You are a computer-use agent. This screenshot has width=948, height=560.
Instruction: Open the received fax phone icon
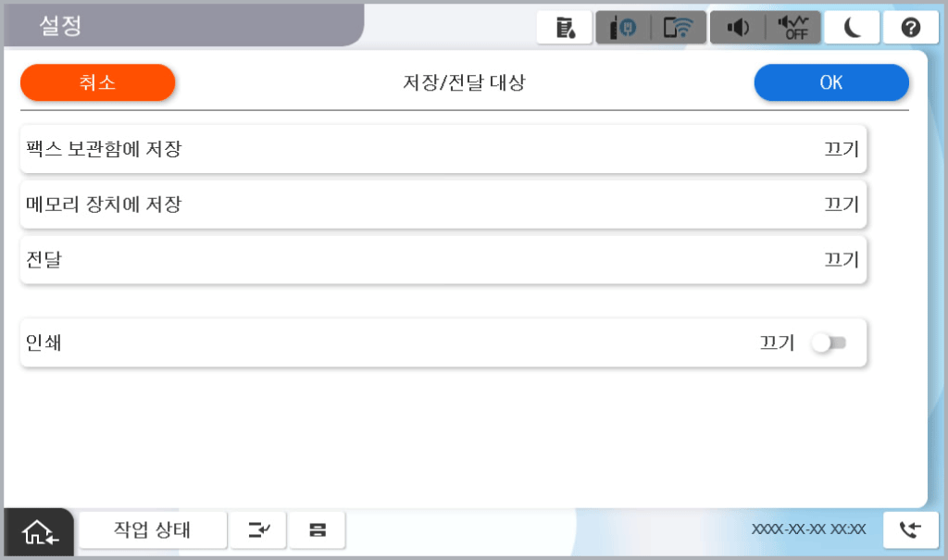(x=910, y=530)
